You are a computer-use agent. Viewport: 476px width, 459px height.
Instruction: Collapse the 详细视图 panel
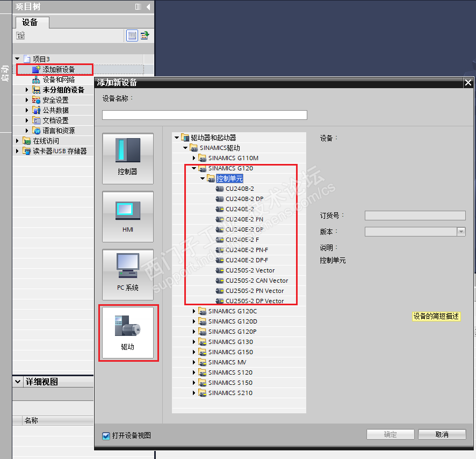[18, 382]
